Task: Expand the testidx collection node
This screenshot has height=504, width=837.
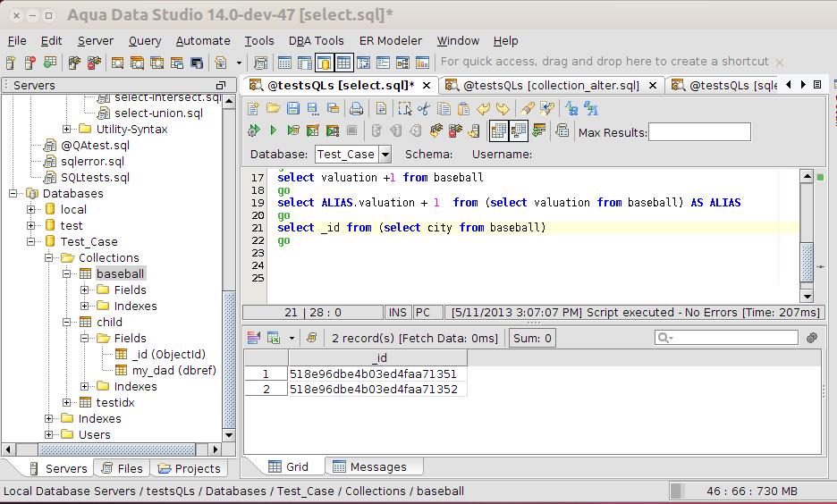Action: click(x=67, y=403)
